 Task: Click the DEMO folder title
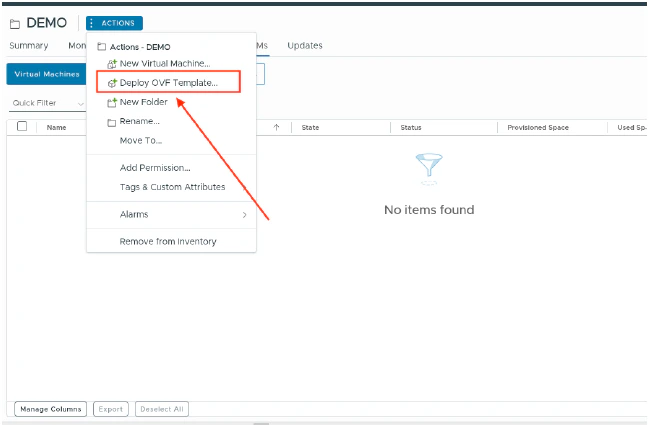47,22
